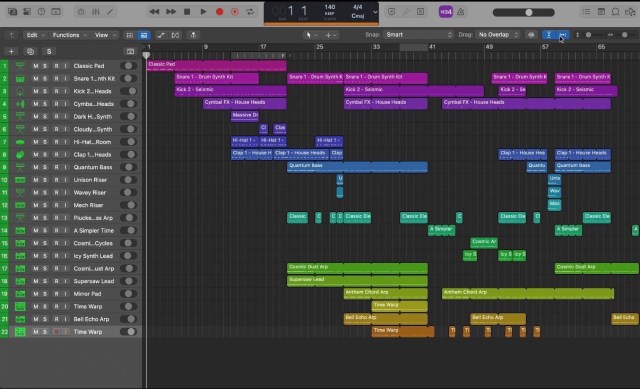Click the tempo value 140
Screen dimensions: 640x389
pyautogui.click(x=330, y=7)
